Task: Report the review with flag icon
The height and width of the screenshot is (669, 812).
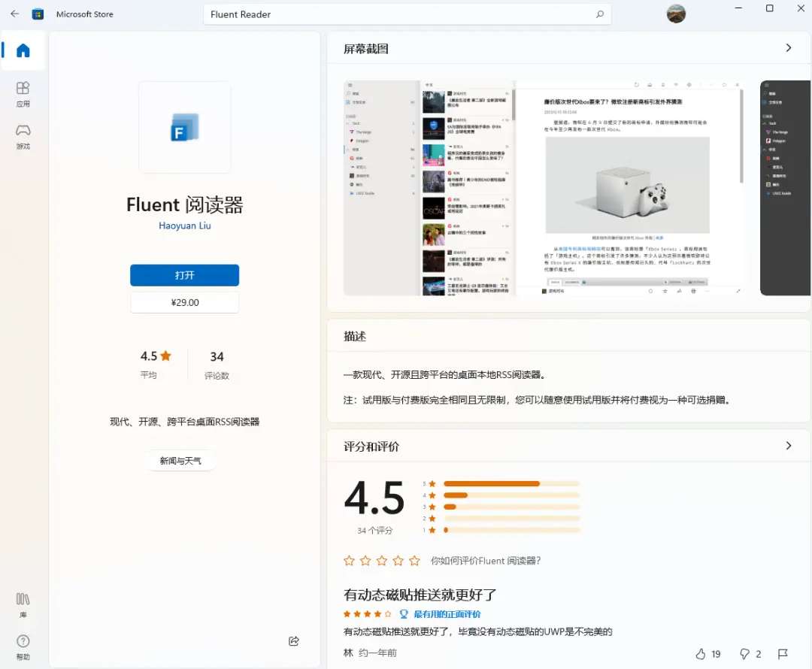Action: pyautogui.click(x=783, y=653)
